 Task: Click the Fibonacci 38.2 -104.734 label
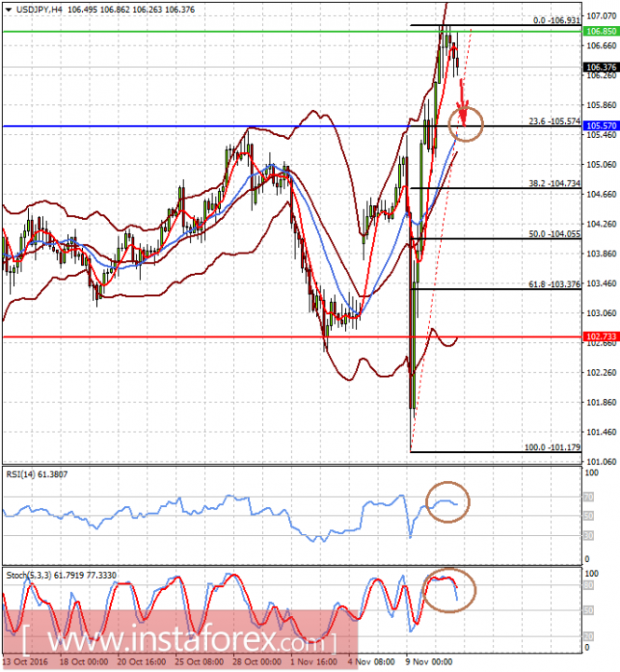pyautogui.click(x=555, y=183)
